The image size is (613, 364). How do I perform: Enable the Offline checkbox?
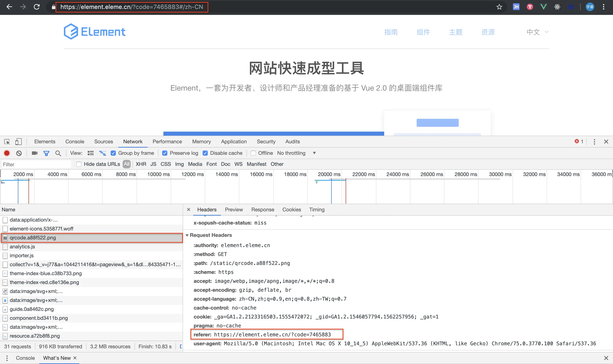(x=253, y=153)
